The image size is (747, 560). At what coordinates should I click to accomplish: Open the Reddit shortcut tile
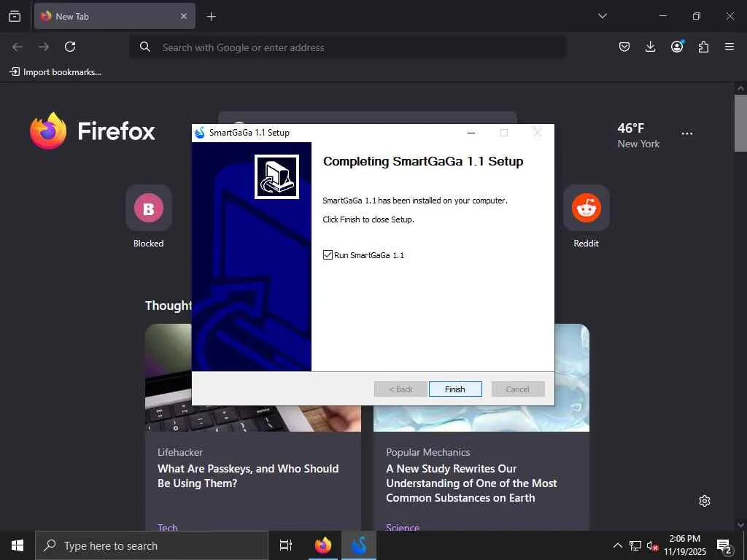[586, 217]
